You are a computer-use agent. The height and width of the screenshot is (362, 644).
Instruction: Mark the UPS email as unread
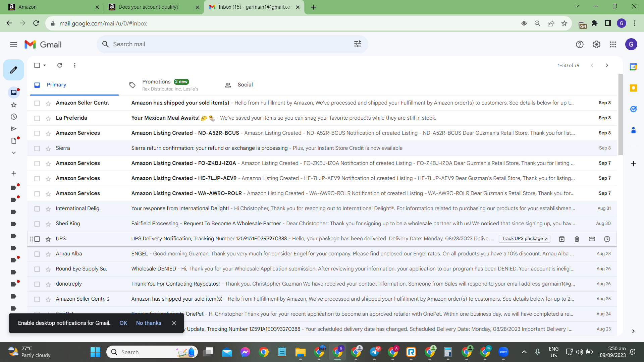pyautogui.click(x=592, y=239)
